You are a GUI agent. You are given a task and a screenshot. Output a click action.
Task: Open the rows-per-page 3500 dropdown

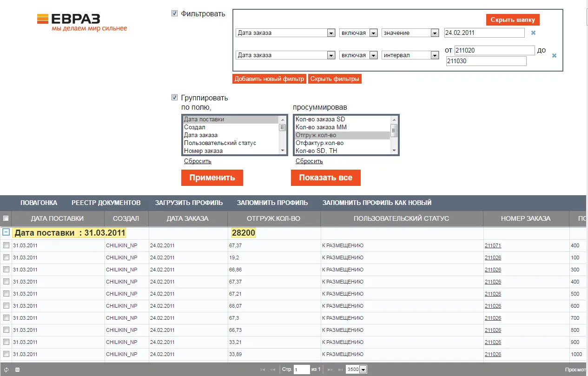point(363,369)
